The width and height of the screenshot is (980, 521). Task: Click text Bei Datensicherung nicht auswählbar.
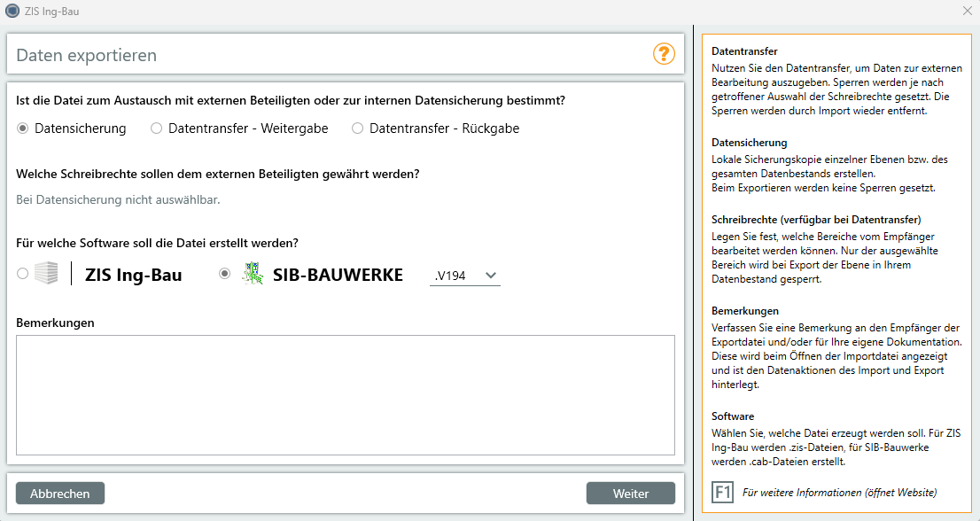[x=118, y=199]
